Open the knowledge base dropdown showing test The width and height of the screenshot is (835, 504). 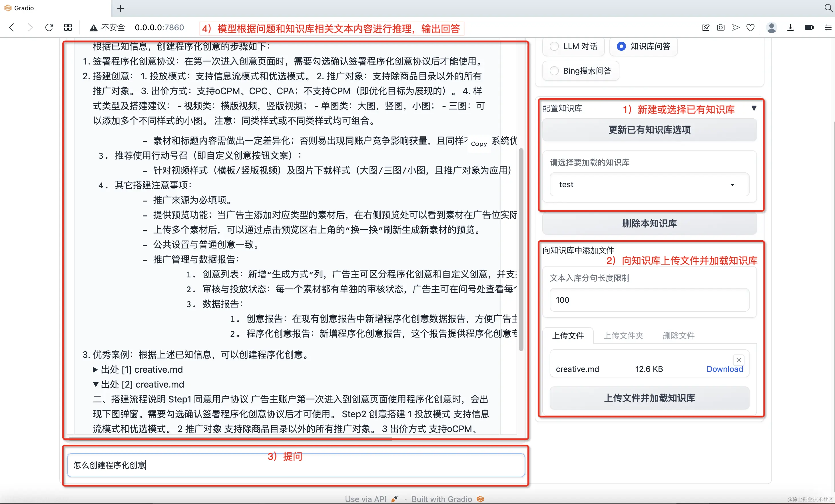coord(649,185)
